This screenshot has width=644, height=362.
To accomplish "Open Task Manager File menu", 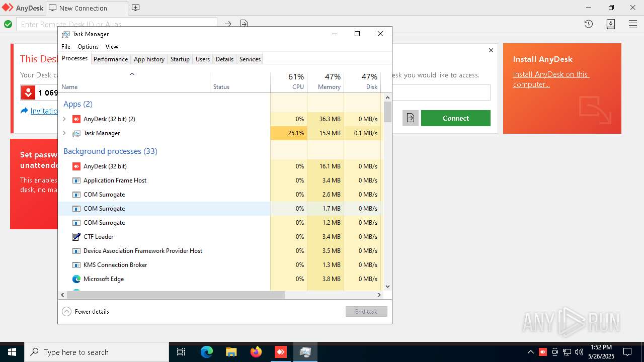I will (66, 46).
